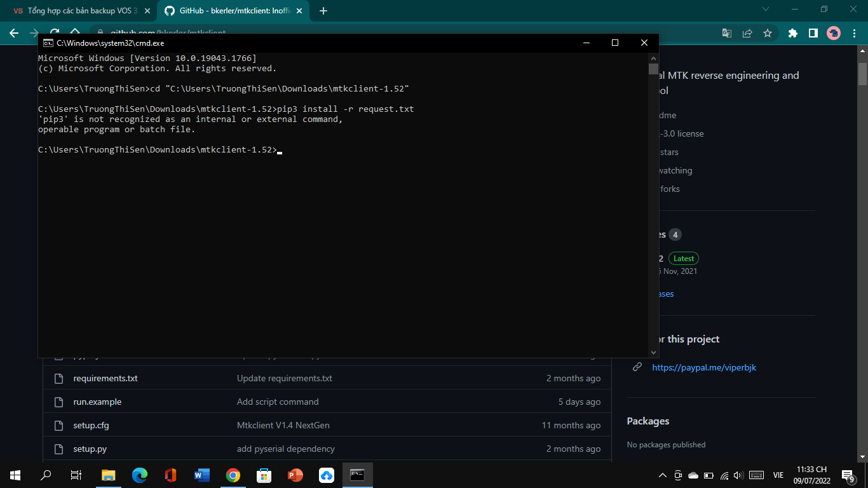Open Chrome tab search dropdown

click(x=765, y=10)
